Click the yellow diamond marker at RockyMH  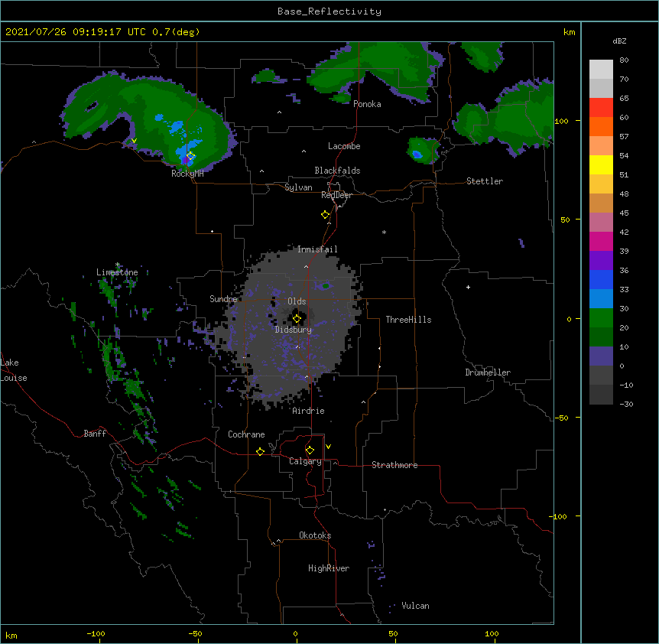(x=190, y=156)
